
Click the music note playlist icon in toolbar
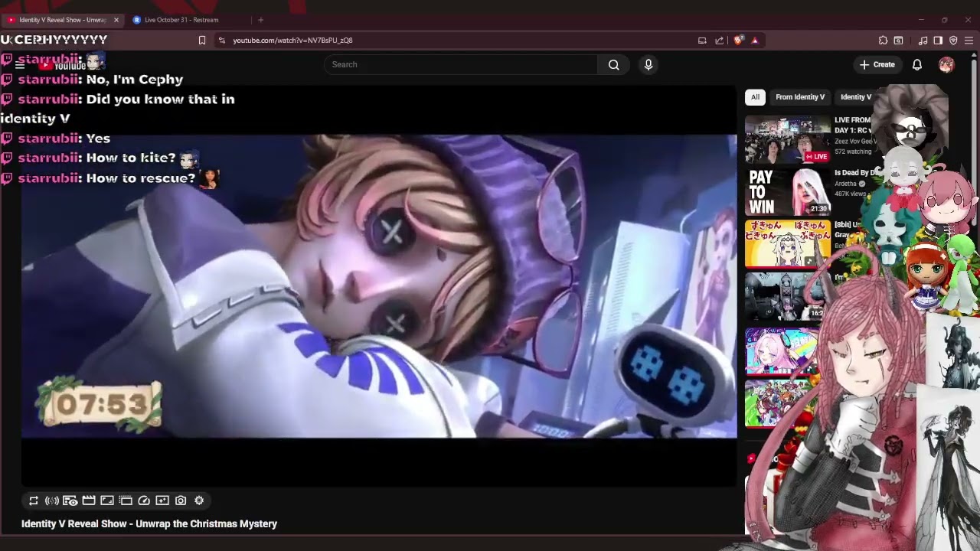[923, 40]
